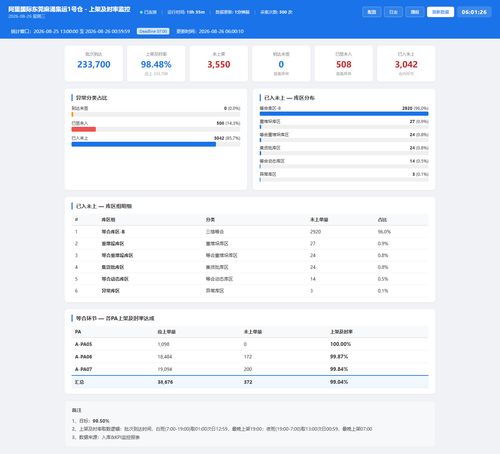The width and height of the screenshot is (500, 454).
Task: Click the 99.50% target value in notes
Action: coord(101,421)
